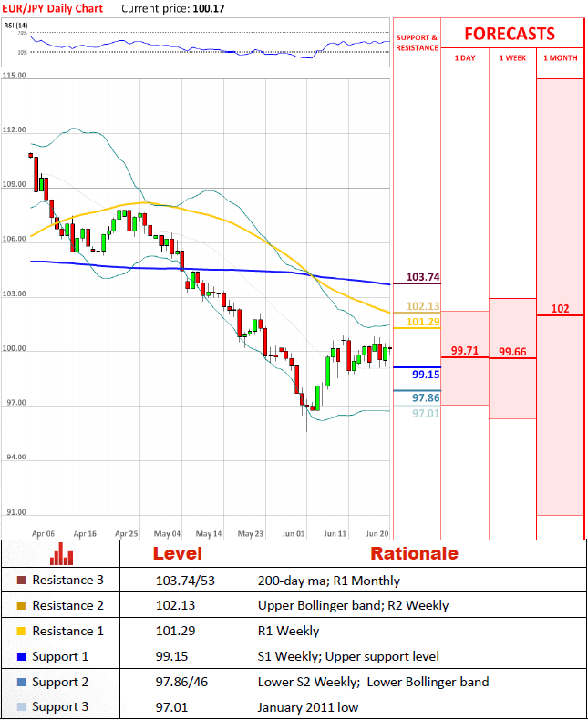Click the Support 3 light blue swatch

click(21, 707)
